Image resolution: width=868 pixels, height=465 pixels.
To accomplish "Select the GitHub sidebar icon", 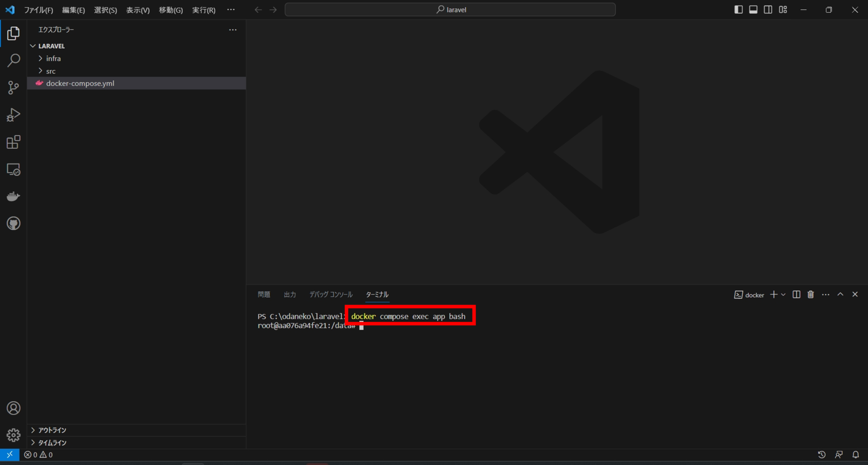I will click(x=13, y=223).
